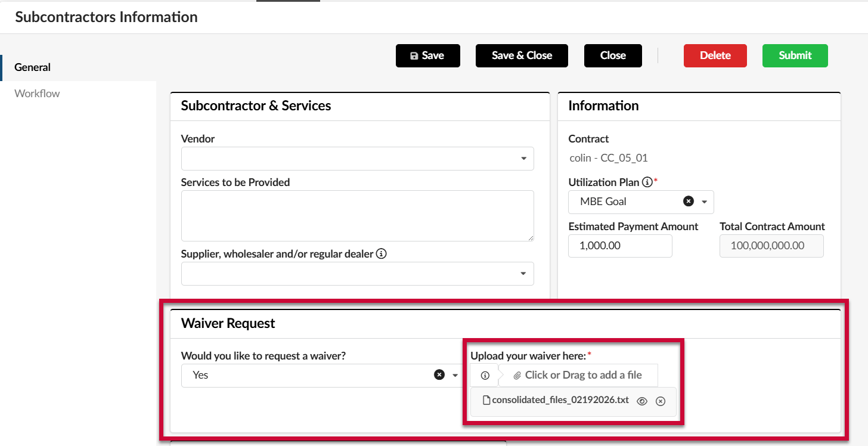Expand the waiver request Yes dropdown
868x446 pixels.
(x=455, y=375)
